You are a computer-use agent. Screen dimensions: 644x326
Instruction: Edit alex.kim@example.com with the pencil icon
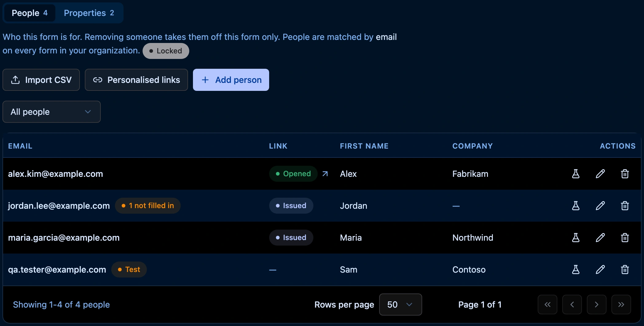coord(600,174)
